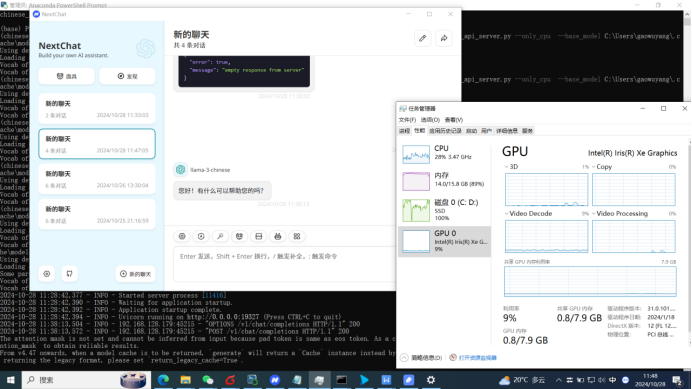692x389 pixels.
Task: Select the CPU item in performance list
Action: pyautogui.click(x=444, y=154)
